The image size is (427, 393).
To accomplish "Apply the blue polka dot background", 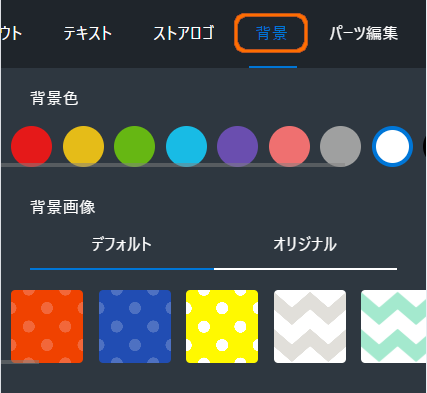I will coord(135,326).
